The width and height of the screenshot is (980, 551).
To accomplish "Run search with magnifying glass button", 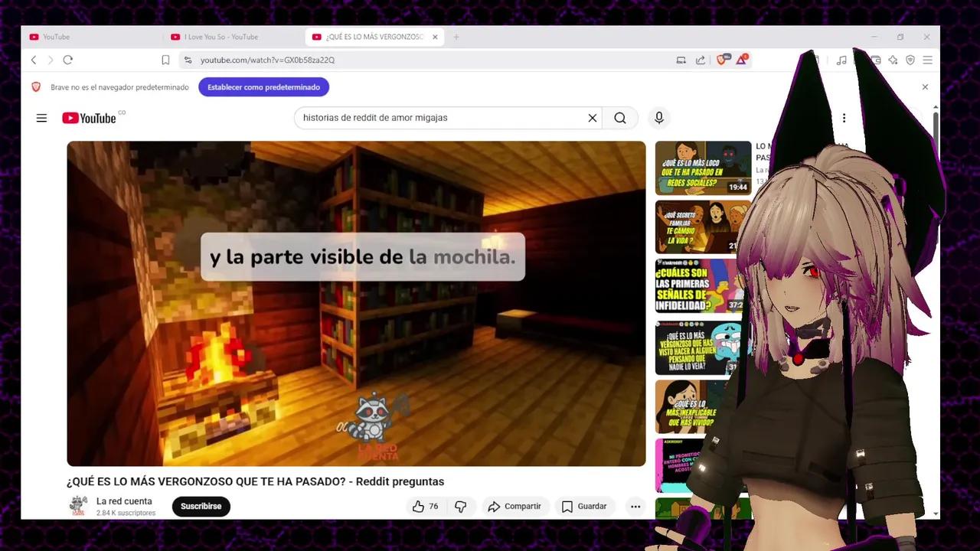I will 620,118.
